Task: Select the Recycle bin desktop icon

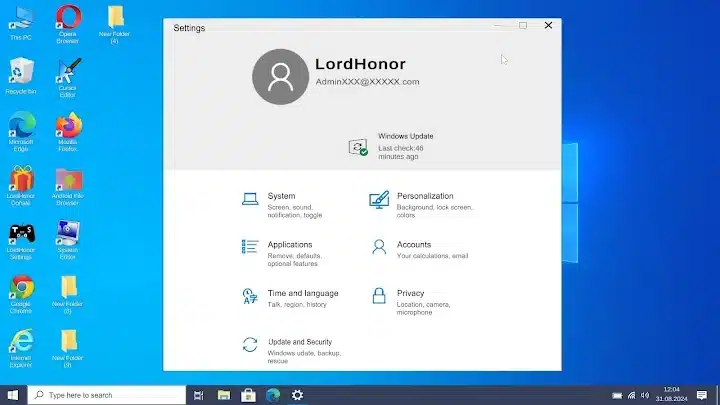Action: point(21,76)
